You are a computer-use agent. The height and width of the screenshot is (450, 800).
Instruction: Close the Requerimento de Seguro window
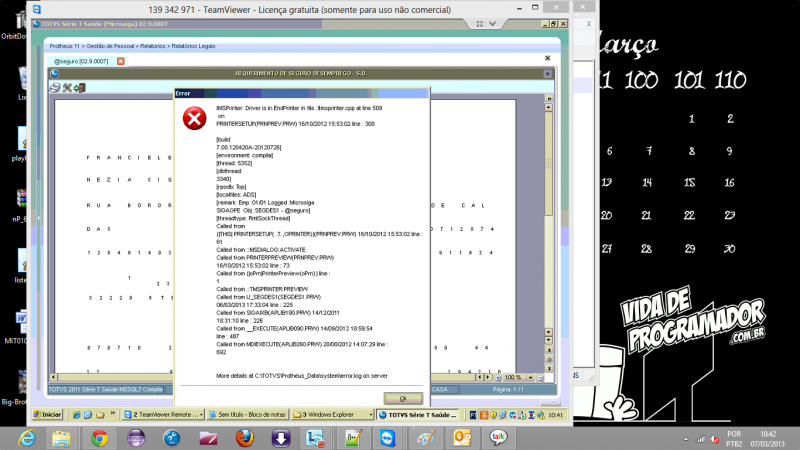[547, 74]
